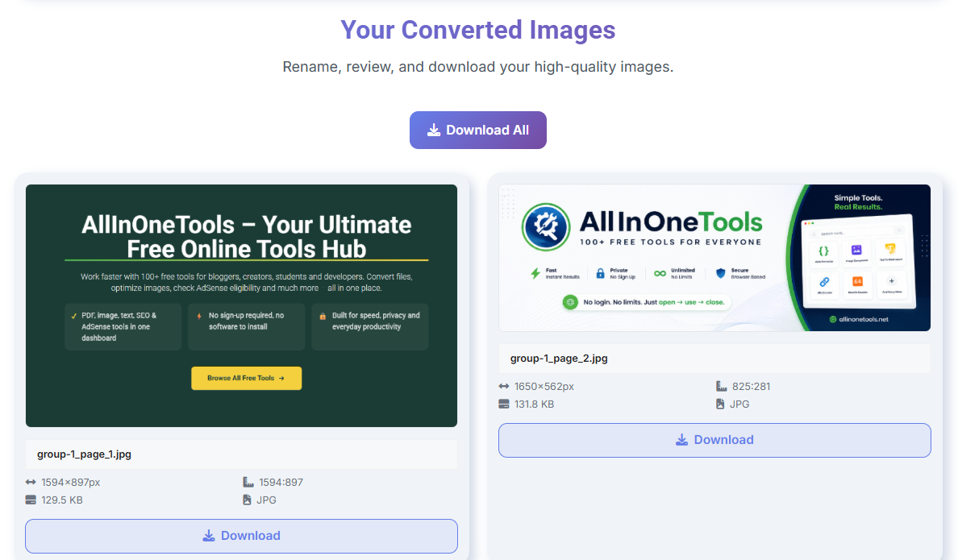Click the JPG label in page_1 card

pyautogui.click(x=266, y=500)
